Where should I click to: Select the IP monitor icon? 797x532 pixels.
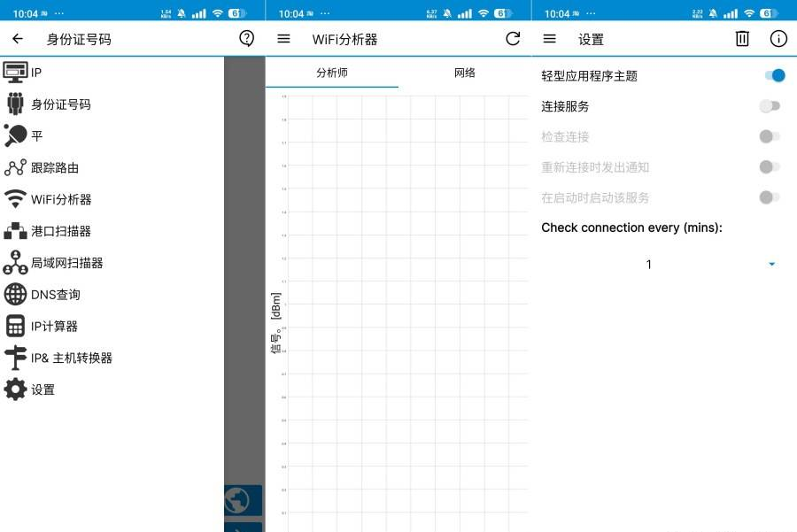[15, 73]
